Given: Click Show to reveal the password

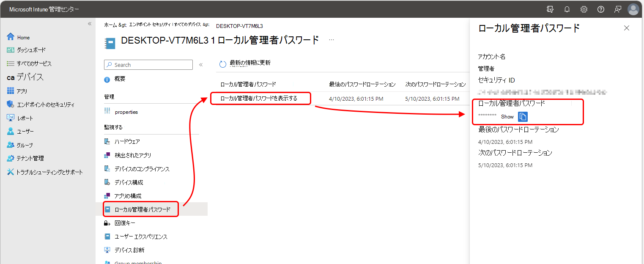Looking at the screenshot, I should click(x=507, y=116).
